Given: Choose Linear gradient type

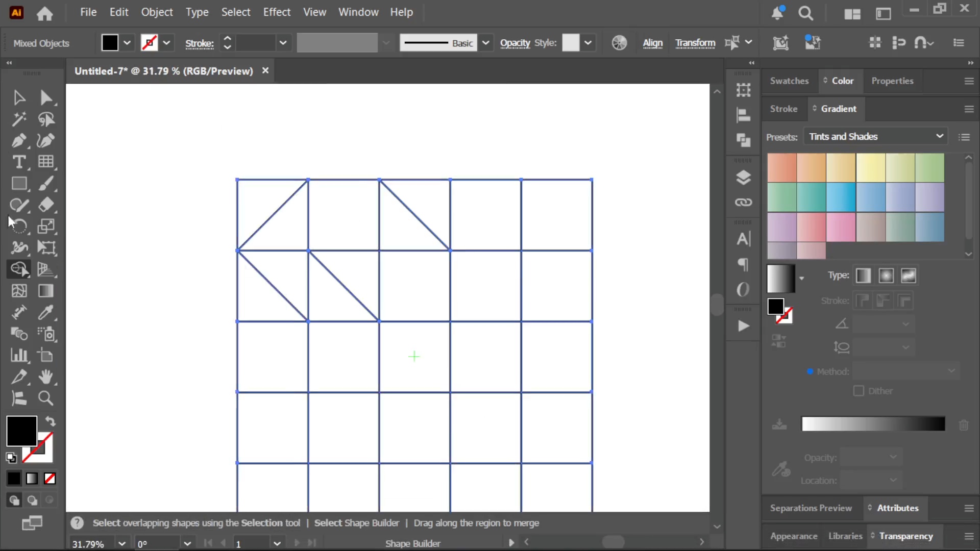Looking at the screenshot, I should (863, 276).
